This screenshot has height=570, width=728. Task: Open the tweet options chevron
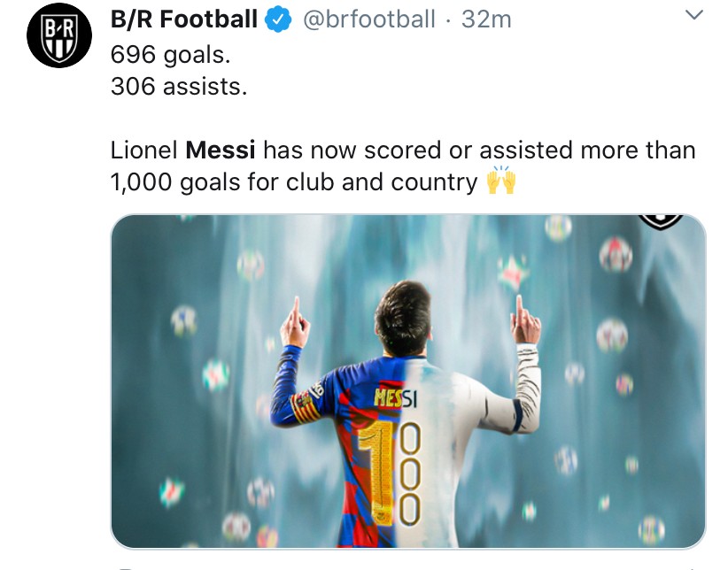coord(695,15)
